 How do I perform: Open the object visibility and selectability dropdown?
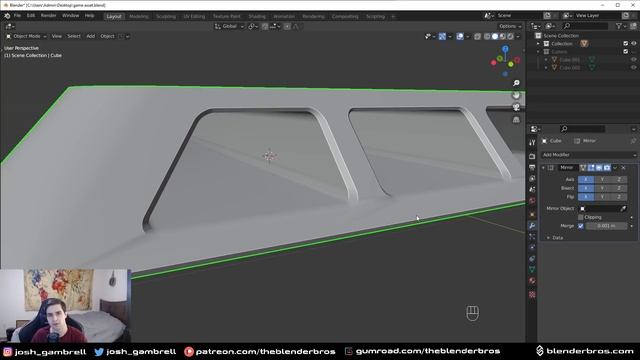pos(429,36)
